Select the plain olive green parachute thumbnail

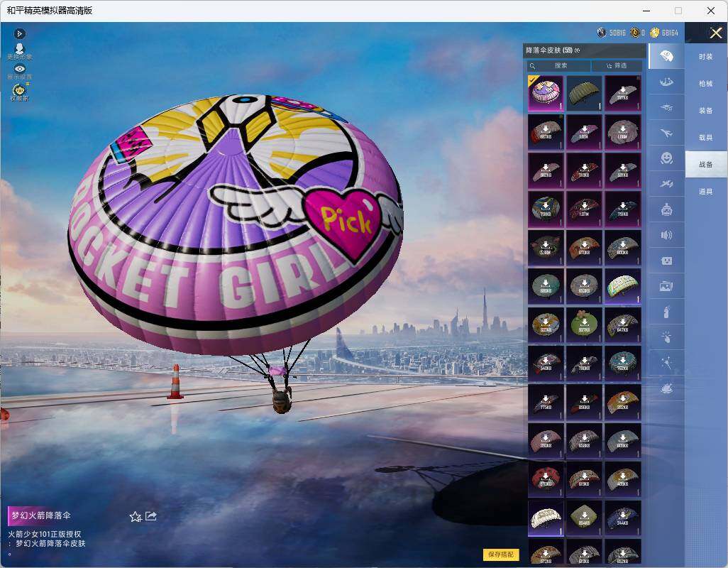[x=584, y=93]
